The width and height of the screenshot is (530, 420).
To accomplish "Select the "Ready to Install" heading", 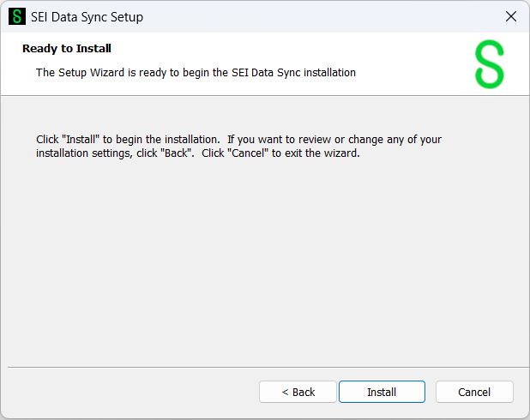I will 67,49.
